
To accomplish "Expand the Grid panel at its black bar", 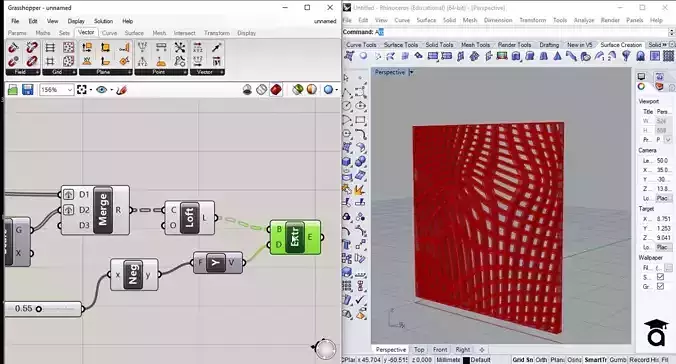I will [x=59, y=72].
